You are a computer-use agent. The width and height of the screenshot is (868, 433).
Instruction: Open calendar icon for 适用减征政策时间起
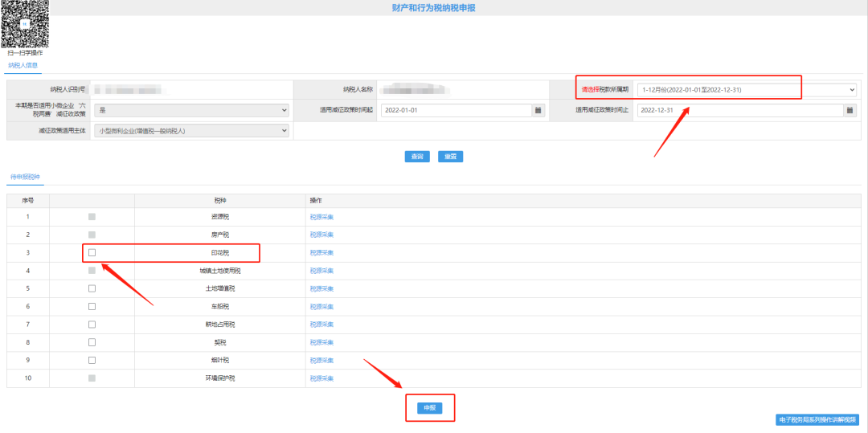(x=538, y=110)
